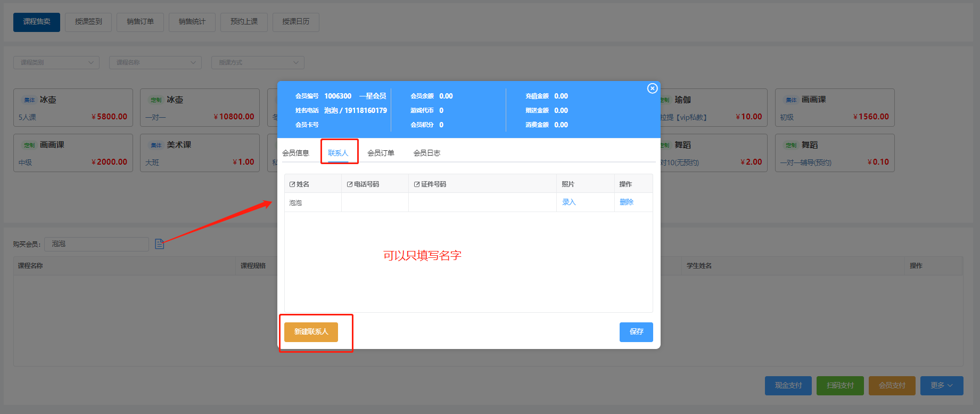The image size is (980, 414).
Task: Expand the 课程类别 dropdown
Action: pos(56,63)
